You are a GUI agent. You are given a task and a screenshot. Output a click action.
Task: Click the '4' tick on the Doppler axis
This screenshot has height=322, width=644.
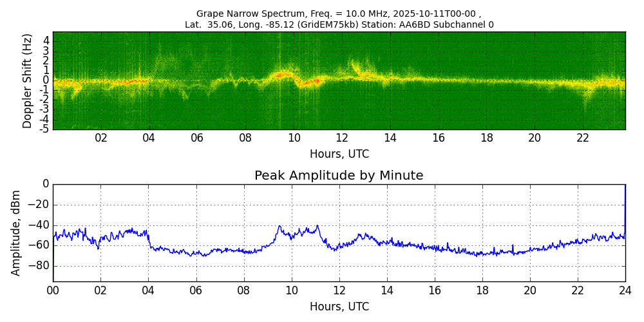(46, 41)
